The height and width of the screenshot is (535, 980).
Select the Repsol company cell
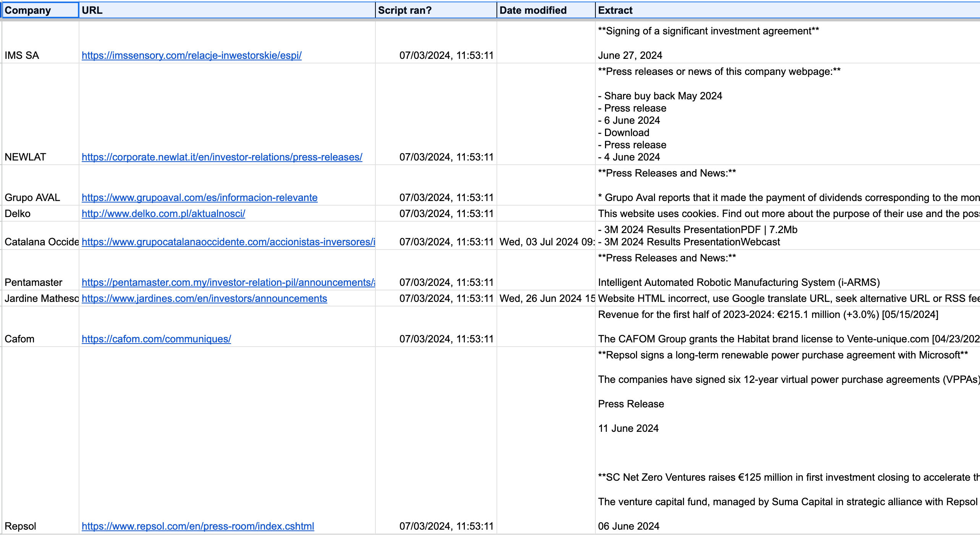[x=40, y=441]
